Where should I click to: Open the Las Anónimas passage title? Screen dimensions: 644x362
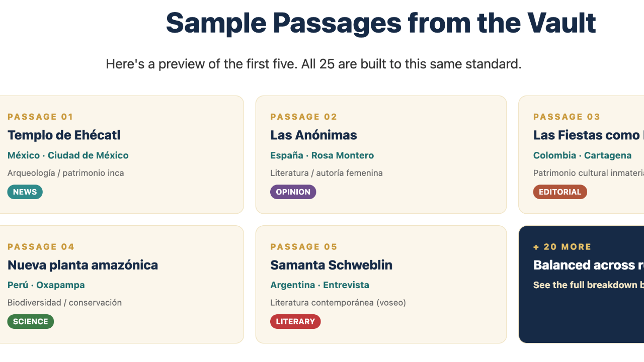pyautogui.click(x=313, y=135)
